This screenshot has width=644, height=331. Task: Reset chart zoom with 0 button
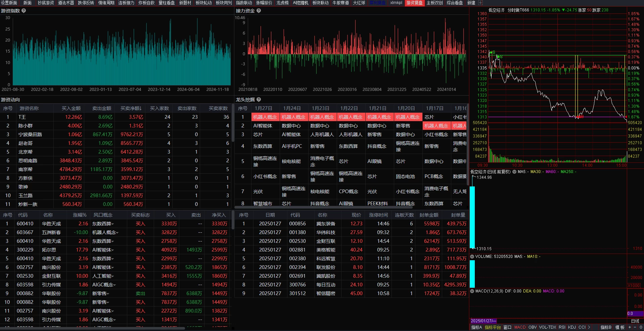coord(641,327)
